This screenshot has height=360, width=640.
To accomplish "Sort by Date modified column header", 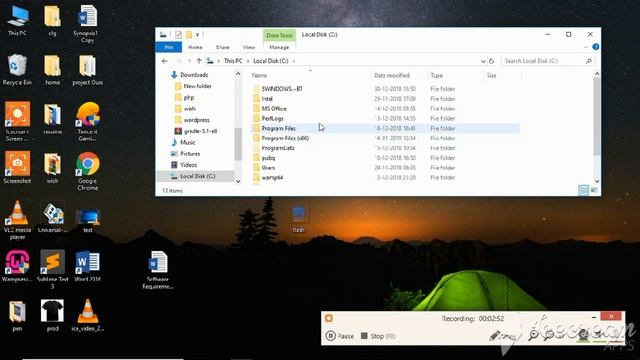I will [x=391, y=76].
